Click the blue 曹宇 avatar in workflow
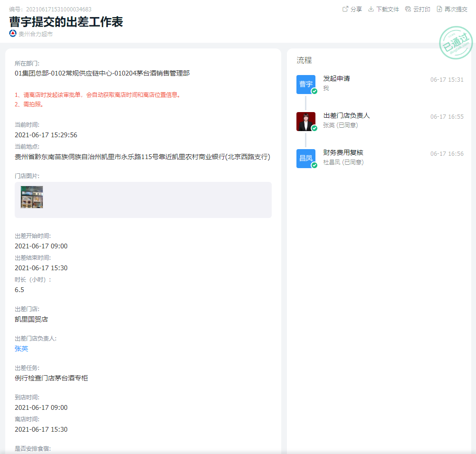This screenshot has height=454, width=476. pyautogui.click(x=305, y=84)
